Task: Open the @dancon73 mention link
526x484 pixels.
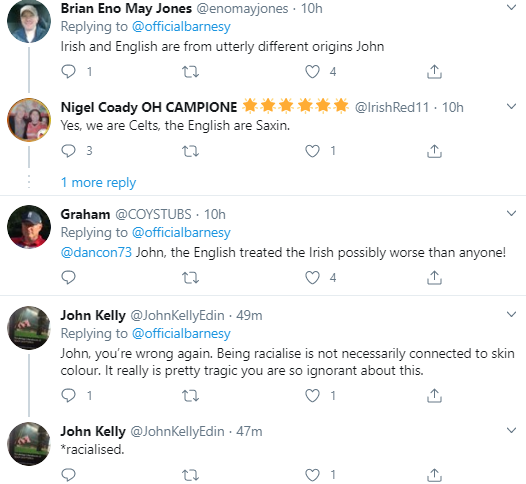Action: coord(96,252)
